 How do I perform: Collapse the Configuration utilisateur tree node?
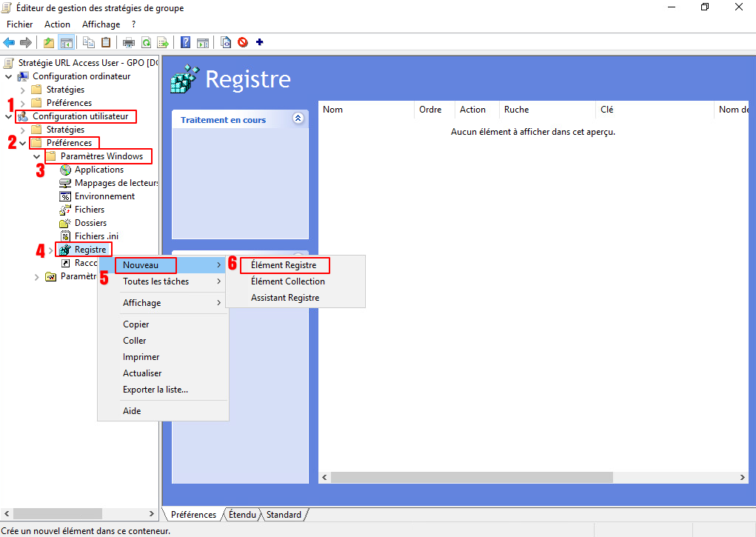click(x=9, y=116)
